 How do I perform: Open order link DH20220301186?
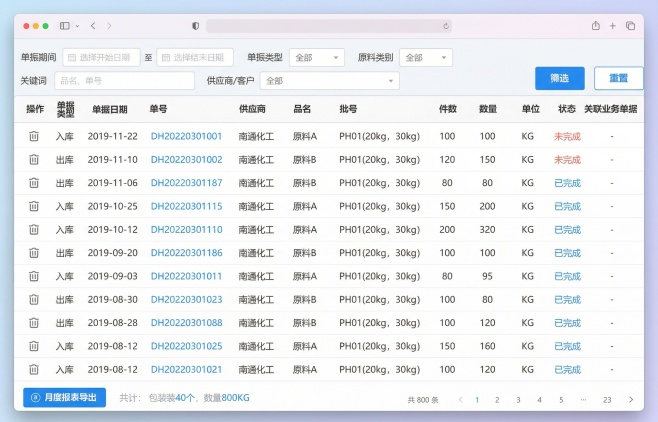(186, 253)
